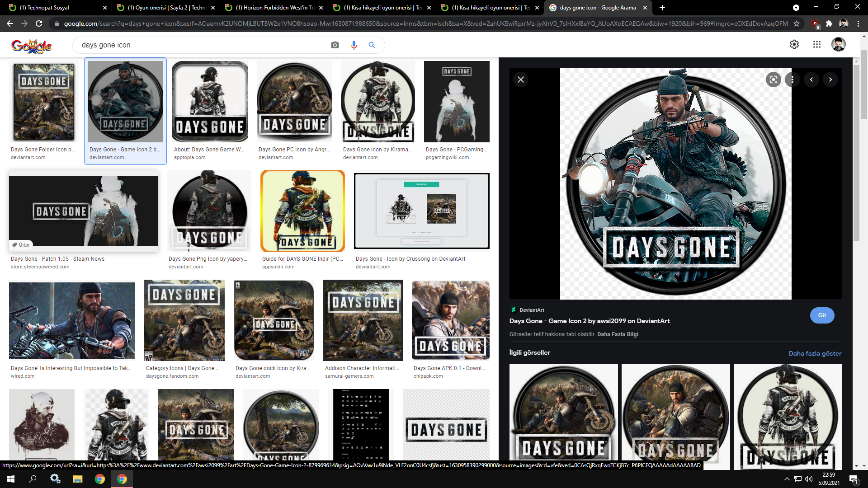Open Chrome three-dot menu

[858, 23]
